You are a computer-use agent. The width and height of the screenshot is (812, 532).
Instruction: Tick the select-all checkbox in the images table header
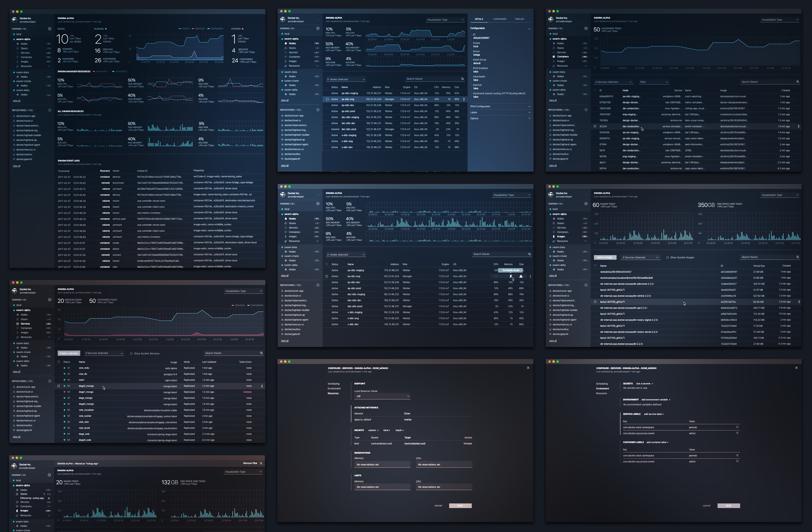pos(595,266)
